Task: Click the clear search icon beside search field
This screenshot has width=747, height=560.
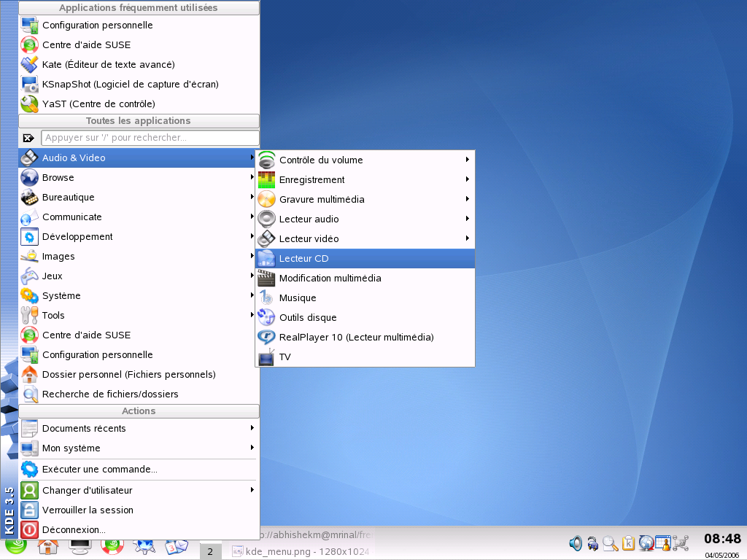Action: (x=28, y=138)
